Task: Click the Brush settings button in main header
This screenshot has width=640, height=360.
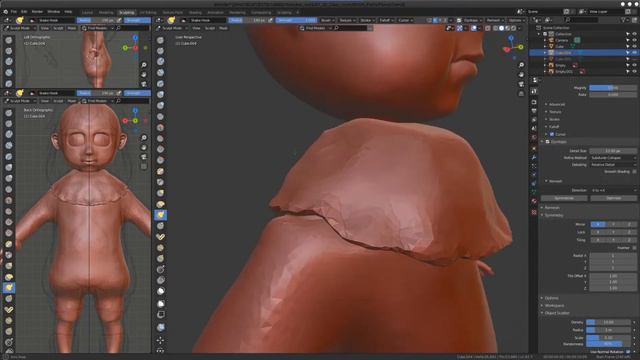Action: 327,20
